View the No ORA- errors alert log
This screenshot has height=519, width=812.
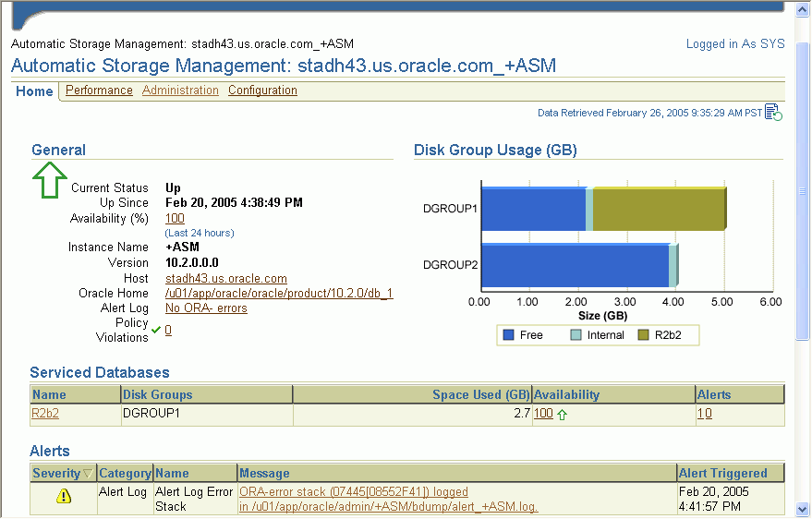[x=206, y=308]
